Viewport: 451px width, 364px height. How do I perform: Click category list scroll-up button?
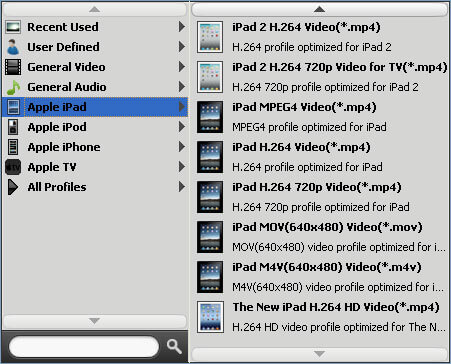click(x=95, y=9)
